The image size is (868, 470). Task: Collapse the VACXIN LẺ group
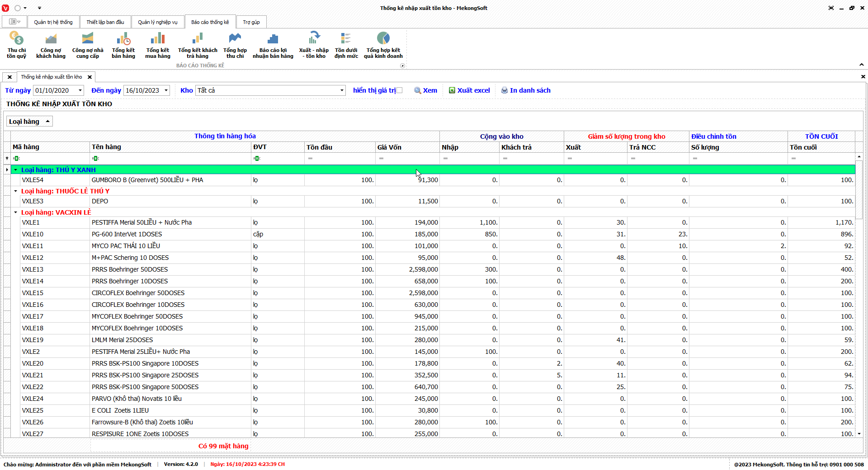(x=16, y=212)
